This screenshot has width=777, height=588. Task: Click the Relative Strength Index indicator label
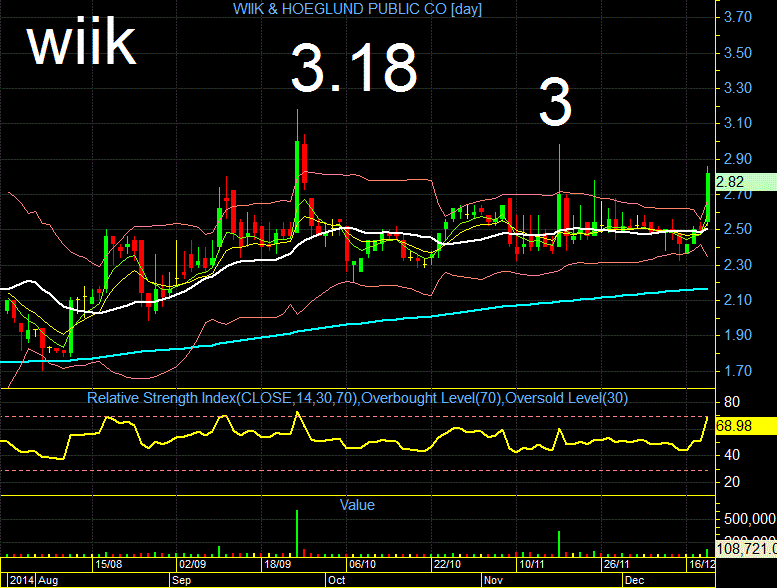357,398
